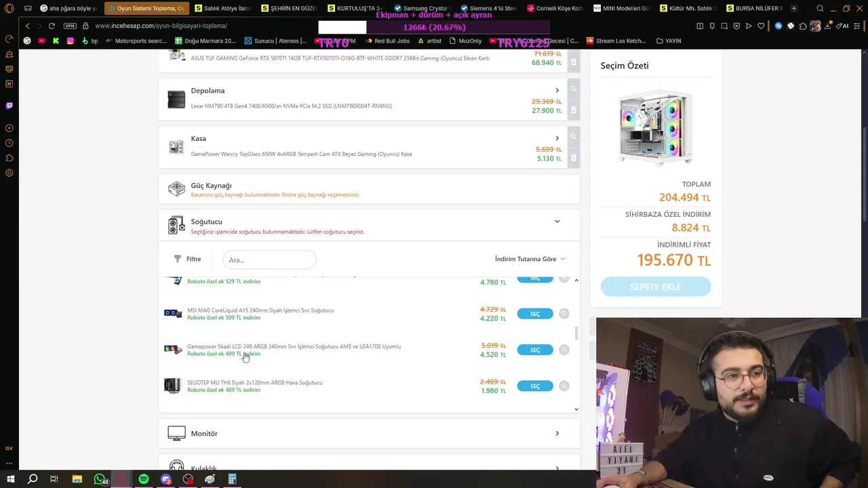
Task: Click the Güç Kaynağı section title
Action: [x=211, y=186]
